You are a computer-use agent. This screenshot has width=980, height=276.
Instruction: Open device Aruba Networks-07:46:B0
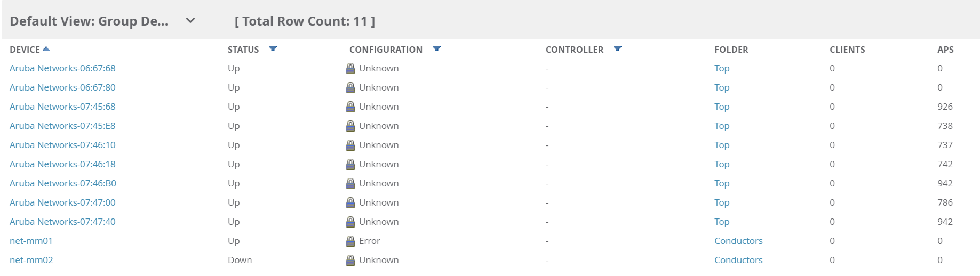(63, 183)
